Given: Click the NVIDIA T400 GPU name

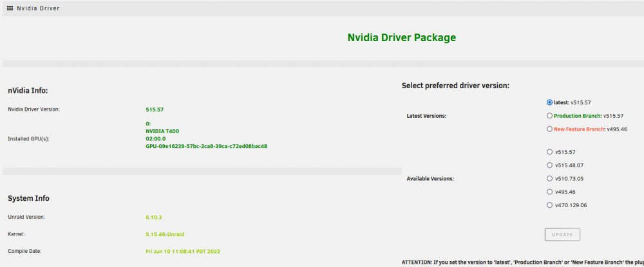Looking at the screenshot, I should [162, 131].
